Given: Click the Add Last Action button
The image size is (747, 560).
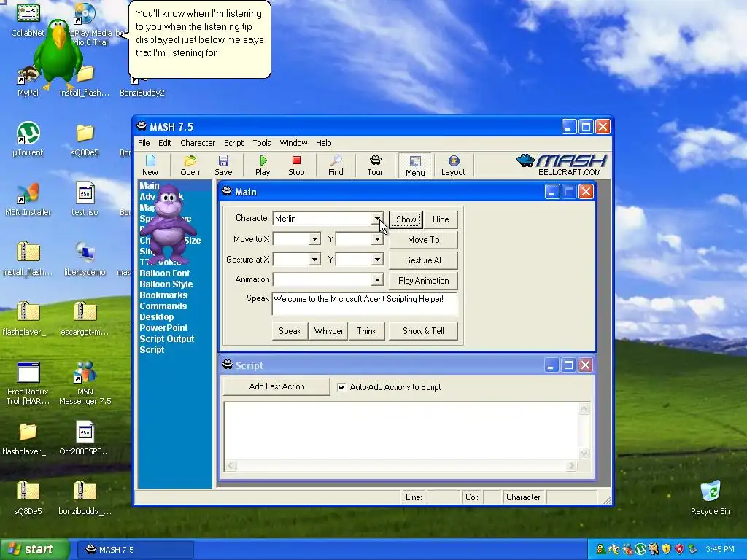Looking at the screenshot, I should pyautogui.click(x=276, y=386).
